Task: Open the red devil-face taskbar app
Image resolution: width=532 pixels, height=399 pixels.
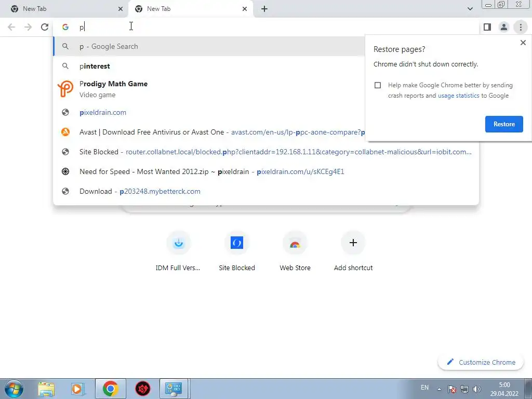Action: pyautogui.click(x=143, y=389)
